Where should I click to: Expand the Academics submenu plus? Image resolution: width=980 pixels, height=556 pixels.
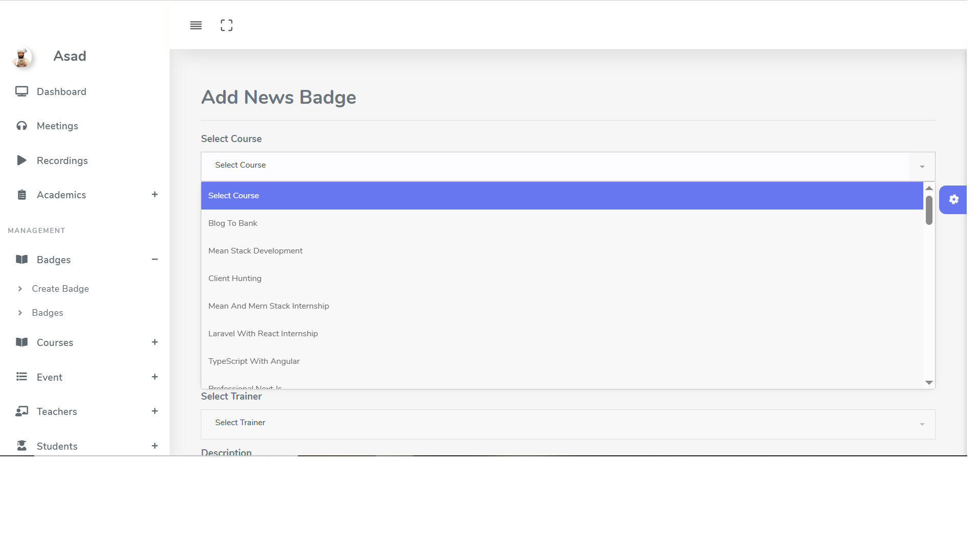tap(155, 195)
